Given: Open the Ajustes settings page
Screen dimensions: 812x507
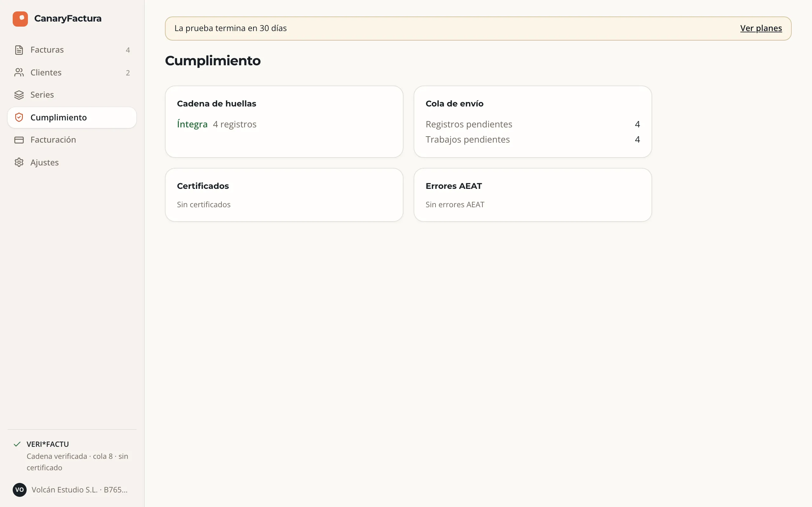Looking at the screenshot, I should click(x=72, y=162).
